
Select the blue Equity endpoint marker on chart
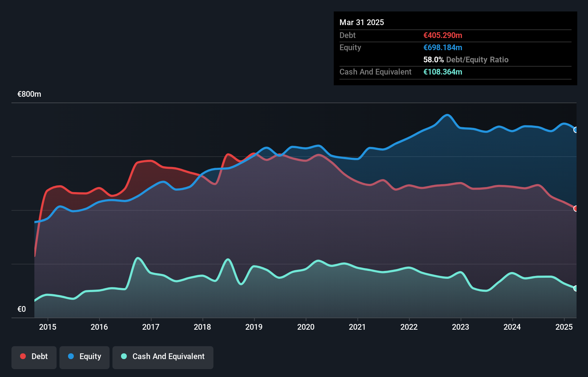[x=576, y=130]
